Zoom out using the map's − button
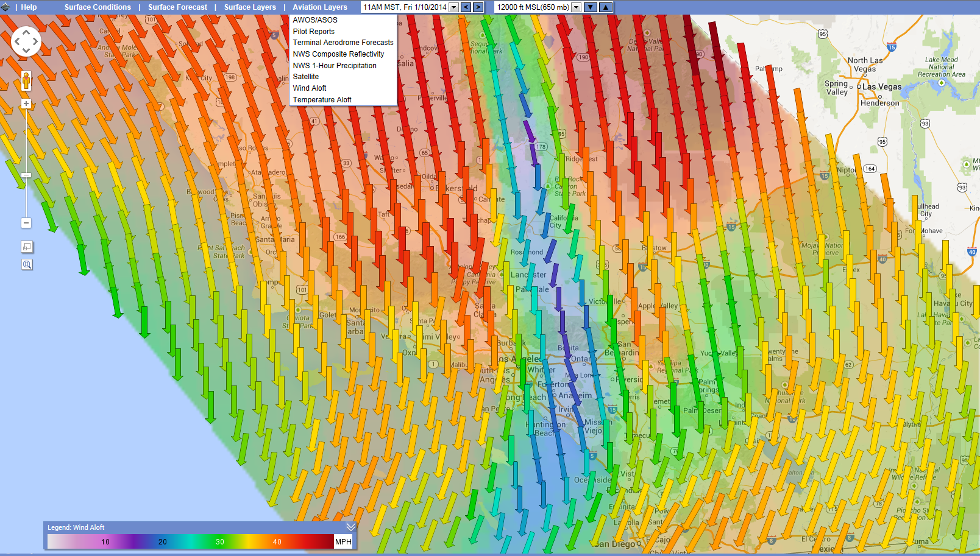The image size is (980, 556). [x=26, y=223]
